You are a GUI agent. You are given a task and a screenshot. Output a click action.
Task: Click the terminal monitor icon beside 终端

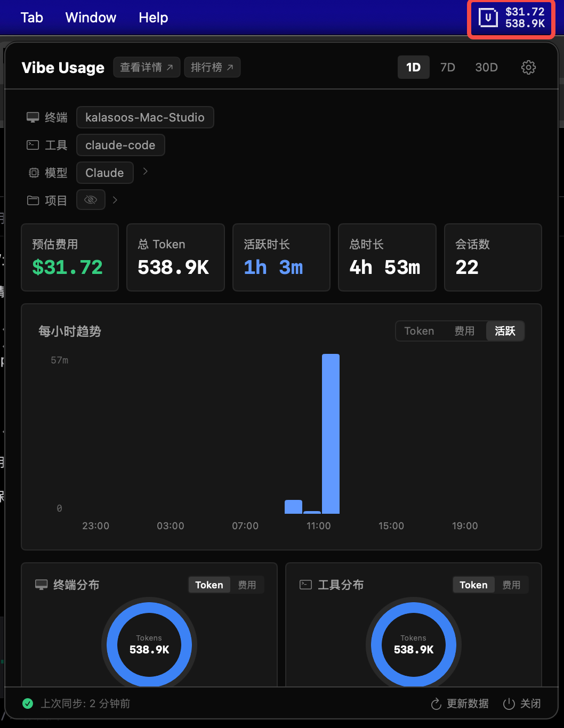click(33, 117)
